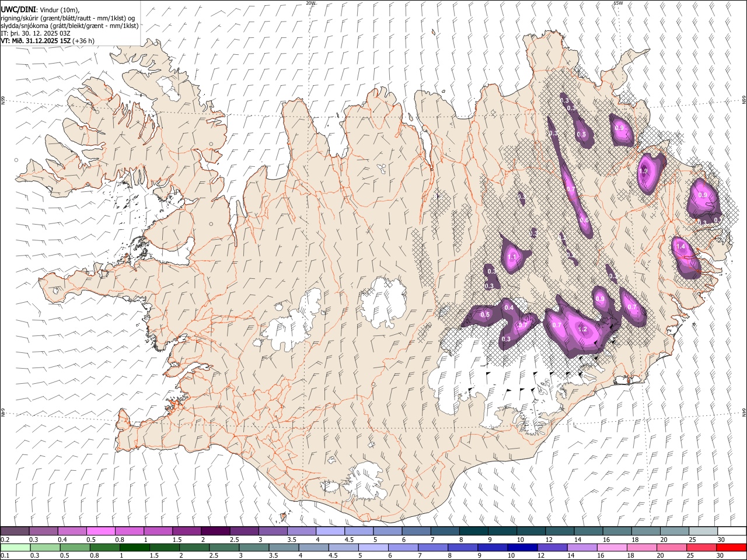This screenshot has width=747, height=560.
Task: Click the top-row legend swatch starting at 0.2
Action: 15,531
